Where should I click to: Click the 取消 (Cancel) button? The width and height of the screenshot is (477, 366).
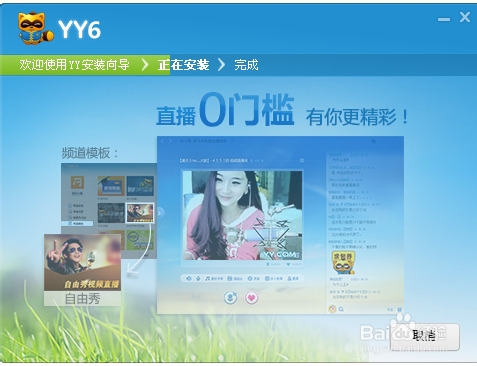[424, 336]
